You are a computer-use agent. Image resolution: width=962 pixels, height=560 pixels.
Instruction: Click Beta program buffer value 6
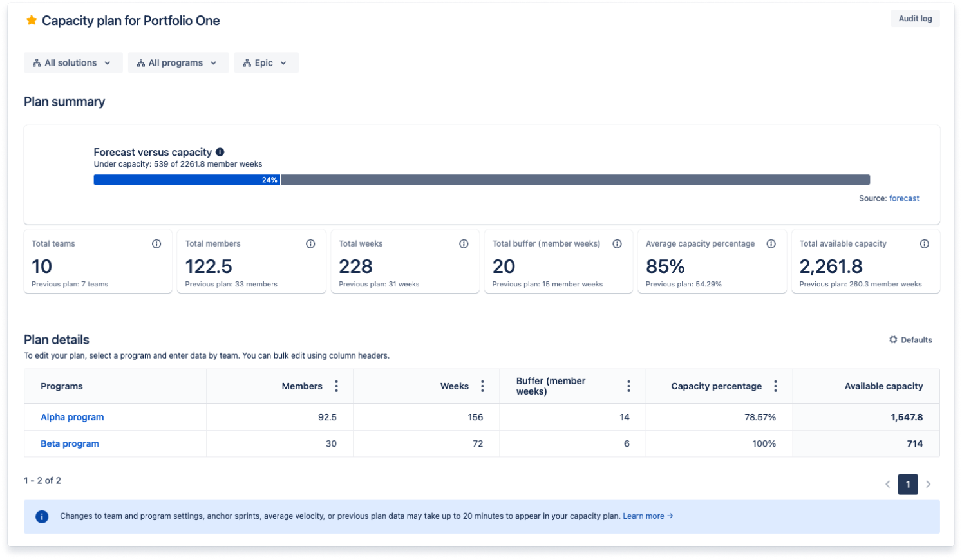(x=627, y=444)
